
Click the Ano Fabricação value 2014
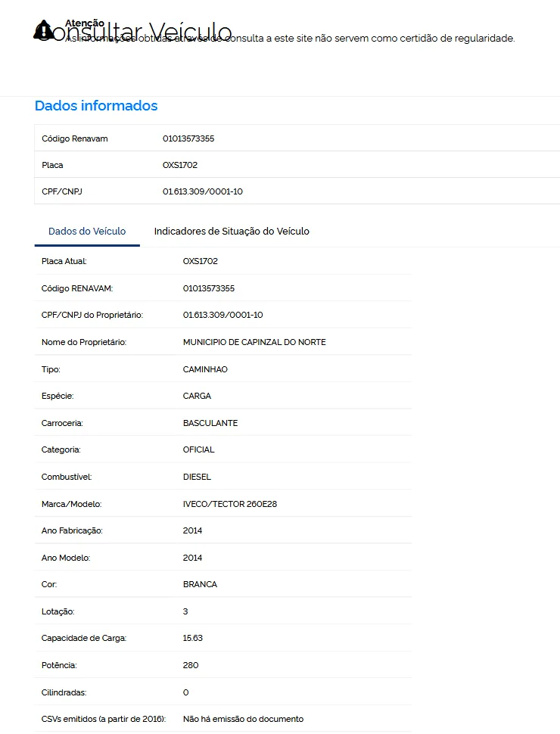tap(192, 530)
